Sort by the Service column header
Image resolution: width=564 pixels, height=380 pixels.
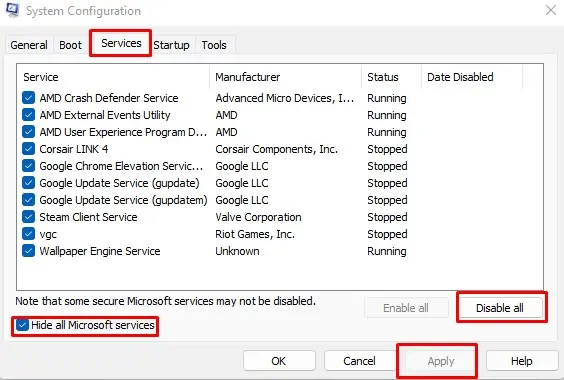point(113,77)
